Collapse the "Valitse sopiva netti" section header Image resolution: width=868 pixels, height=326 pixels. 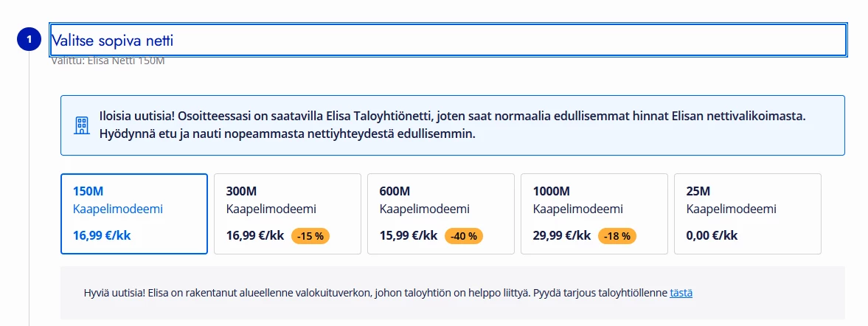tap(447, 40)
